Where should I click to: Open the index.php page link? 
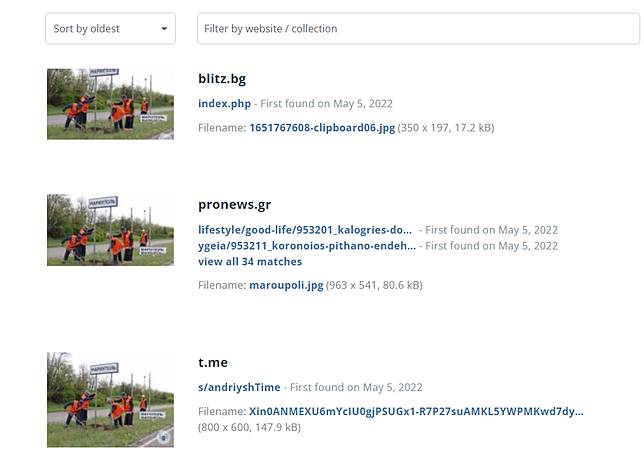coord(224,103)
